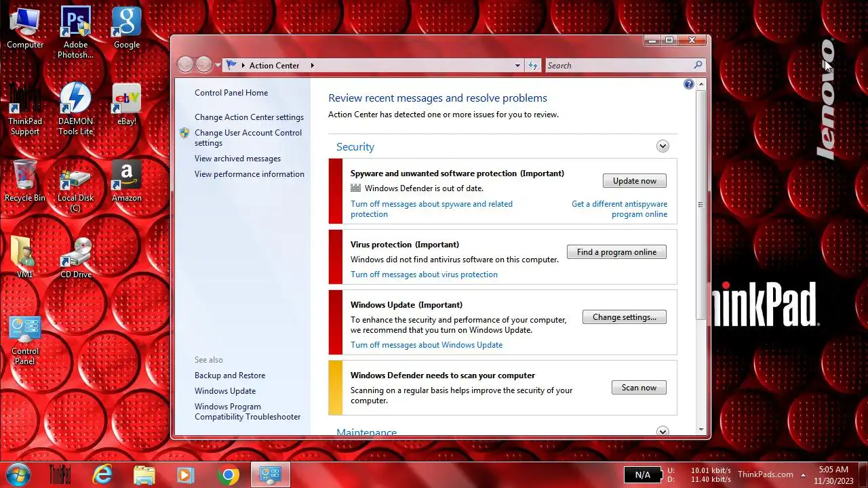Open Windows Program Compatibility Troubleshooter link
The width and height of the screenshot is (868, 488).
(x=248, y=411)
